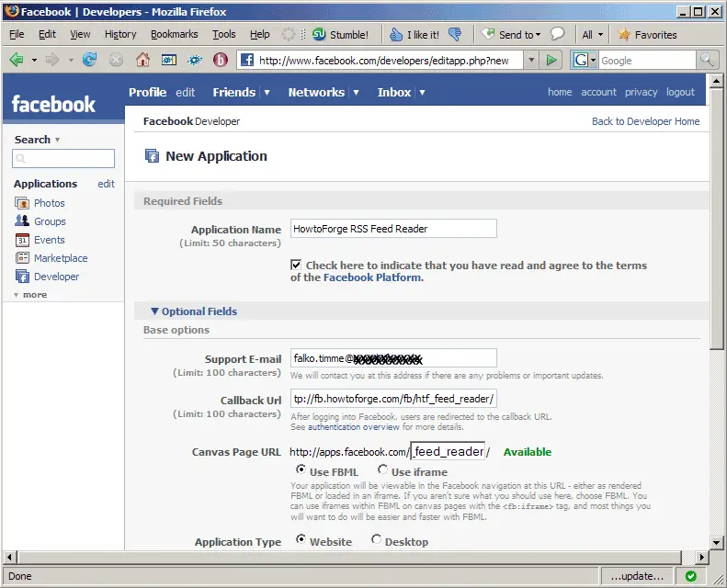The width and height of the screenshot is (727, 588).
Task: Click the thumbs-up I like it! button
Action: pos(414,34)
